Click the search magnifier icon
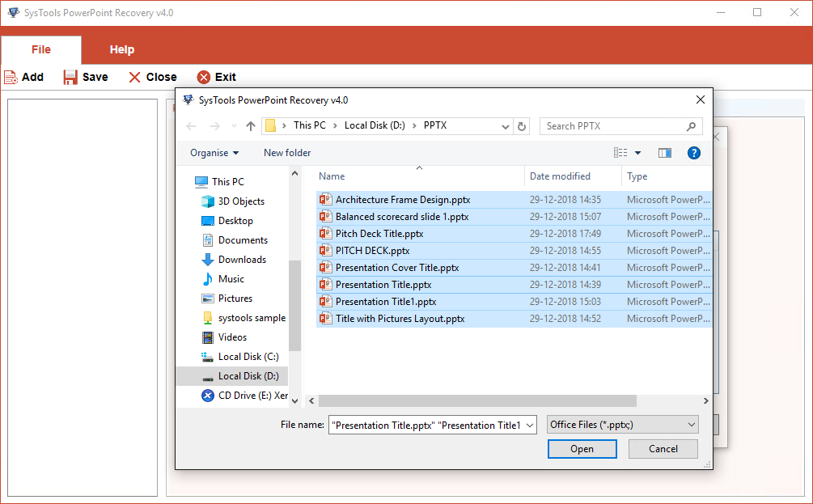 tap(691, 126)
